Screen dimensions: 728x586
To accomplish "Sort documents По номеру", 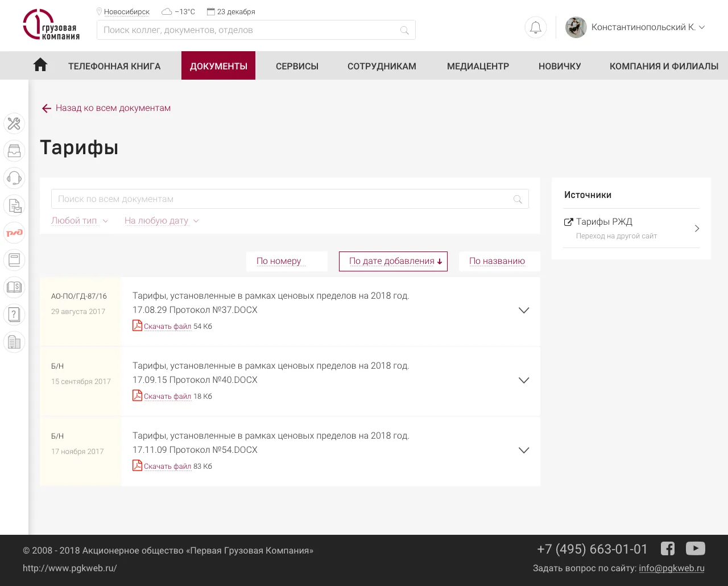I will 287,261.
